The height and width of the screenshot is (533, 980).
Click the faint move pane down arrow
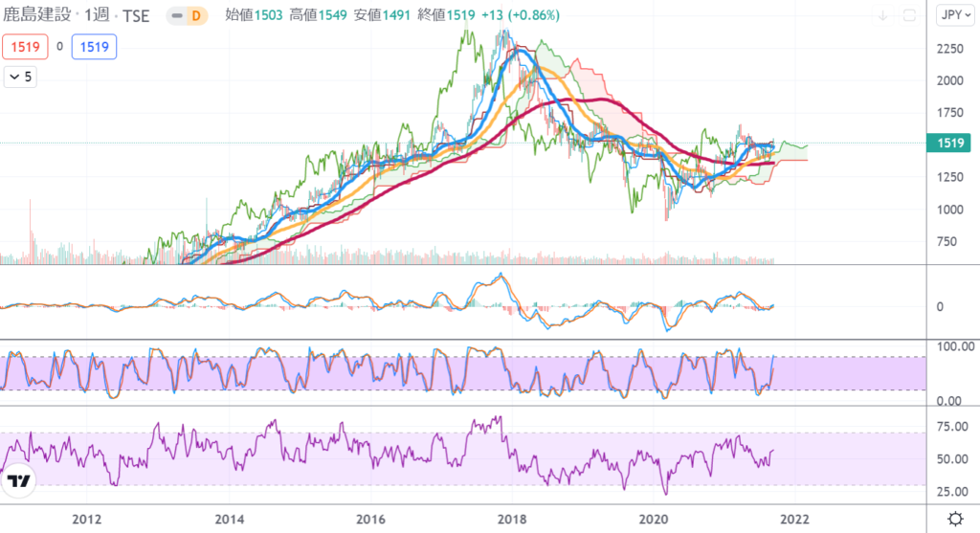pos(882,15)
